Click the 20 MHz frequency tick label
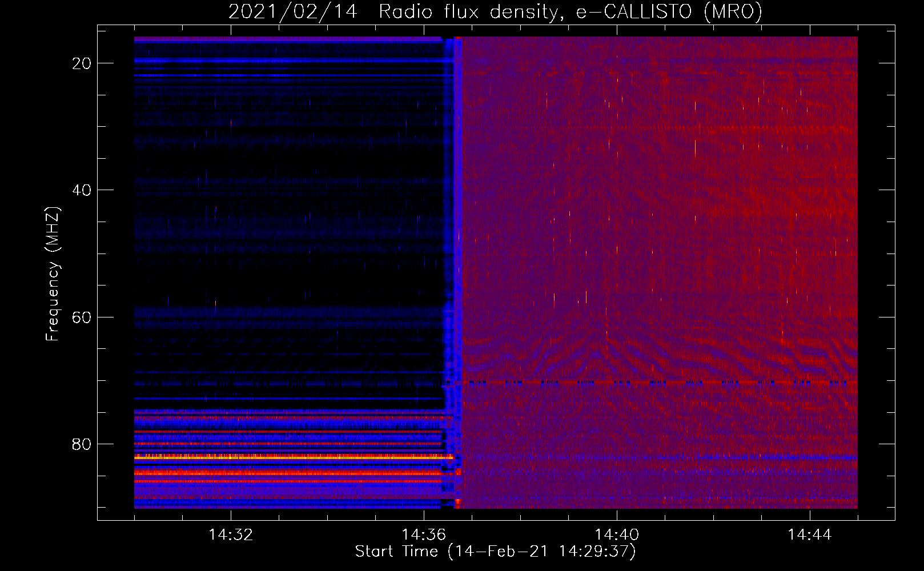This screenshot has height=571, width=924. point(82,63)
